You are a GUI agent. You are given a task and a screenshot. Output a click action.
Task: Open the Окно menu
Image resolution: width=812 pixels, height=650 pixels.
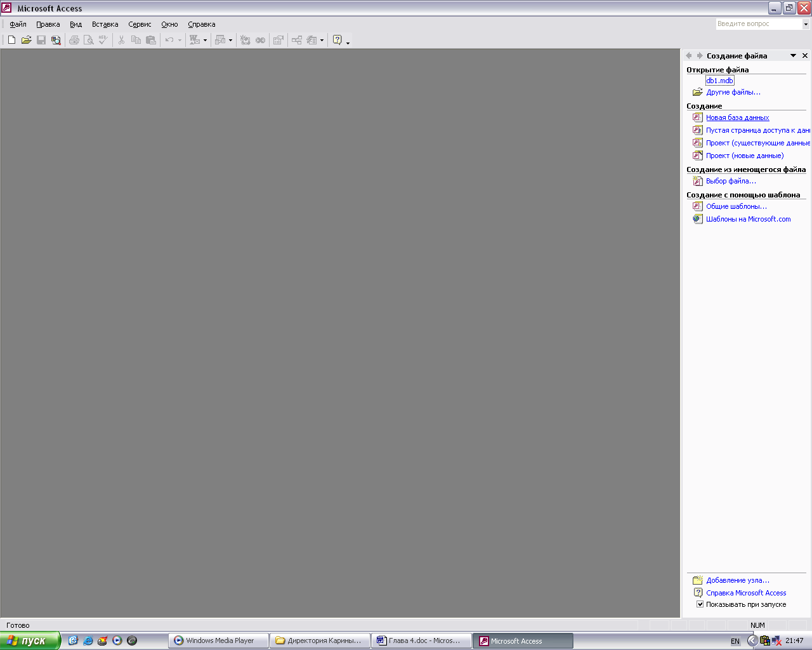169,24
